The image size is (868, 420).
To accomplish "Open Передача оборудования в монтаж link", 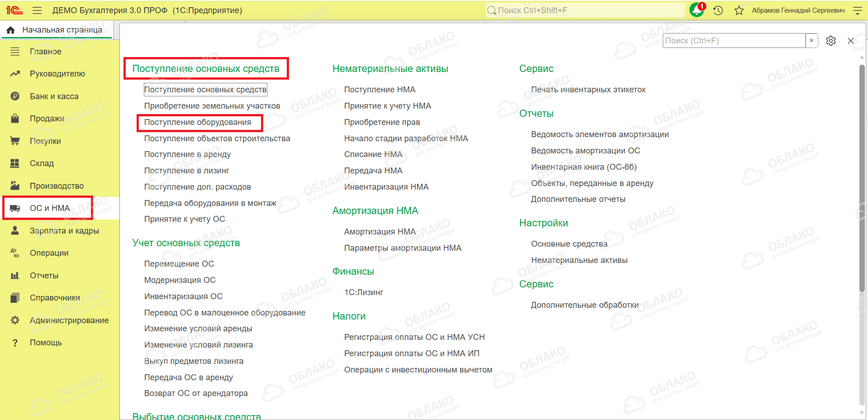I will pos(210,203).
